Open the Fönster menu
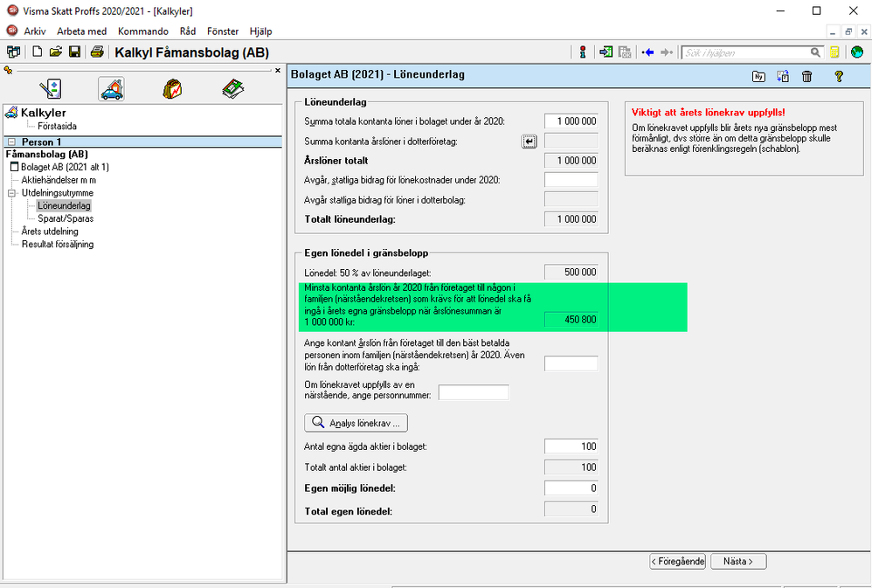 click(x=223, y=31)
